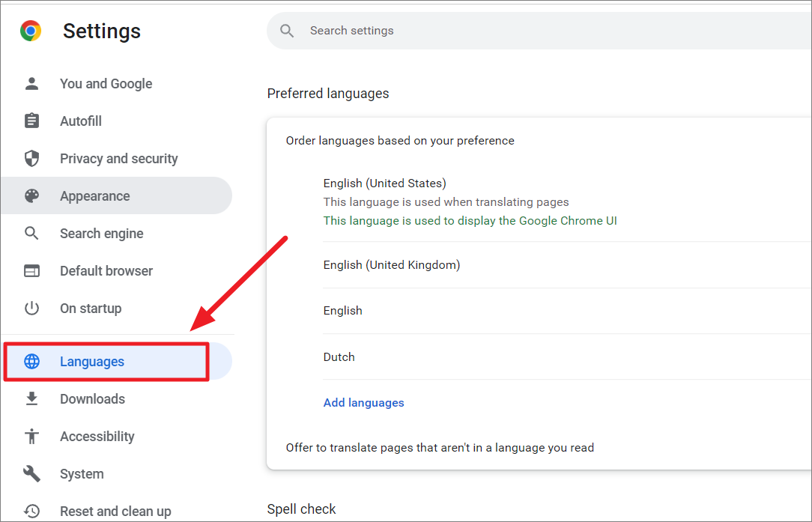Viewport: 812px width, 522px height.
Task: Click the person icon beside You and Google
Action: point(31,83)
